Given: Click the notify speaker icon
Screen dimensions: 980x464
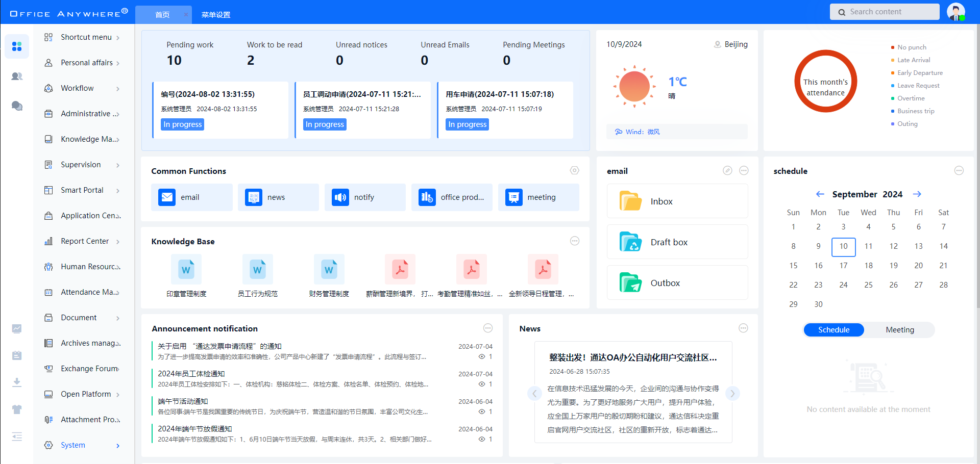Looking at the screenshot, I should point(340,197).
